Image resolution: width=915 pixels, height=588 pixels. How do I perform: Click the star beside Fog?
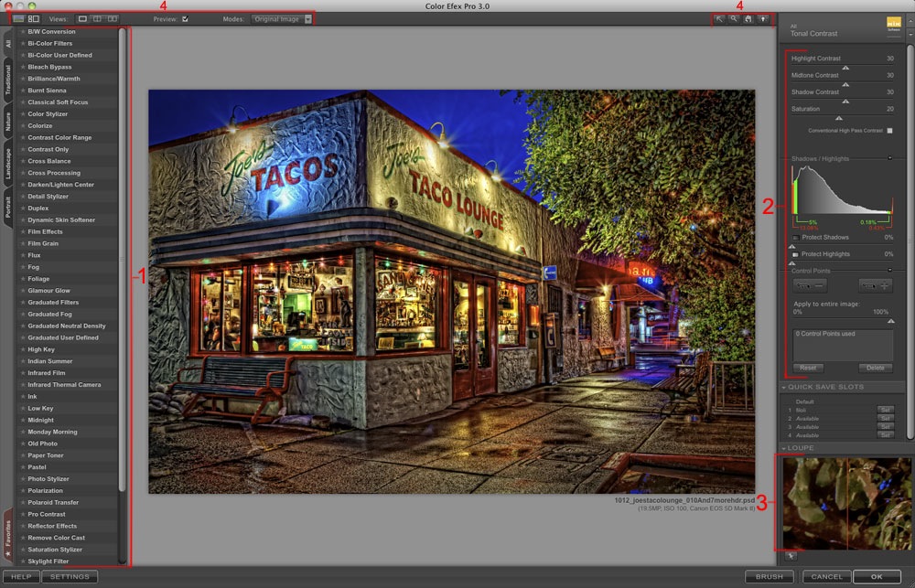[x=23, y=267]
